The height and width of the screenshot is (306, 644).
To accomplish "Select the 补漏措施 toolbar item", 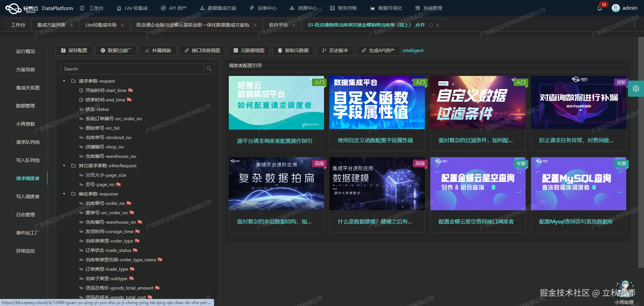I will point(158,50).
